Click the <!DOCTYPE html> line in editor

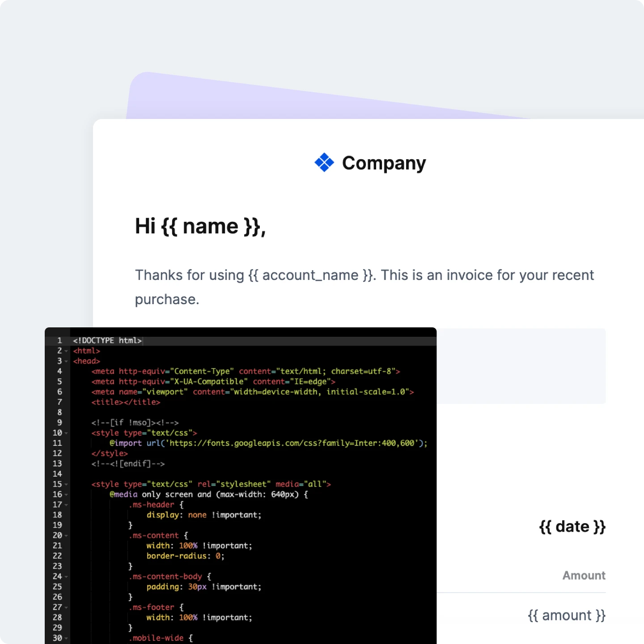coord(107,341)
